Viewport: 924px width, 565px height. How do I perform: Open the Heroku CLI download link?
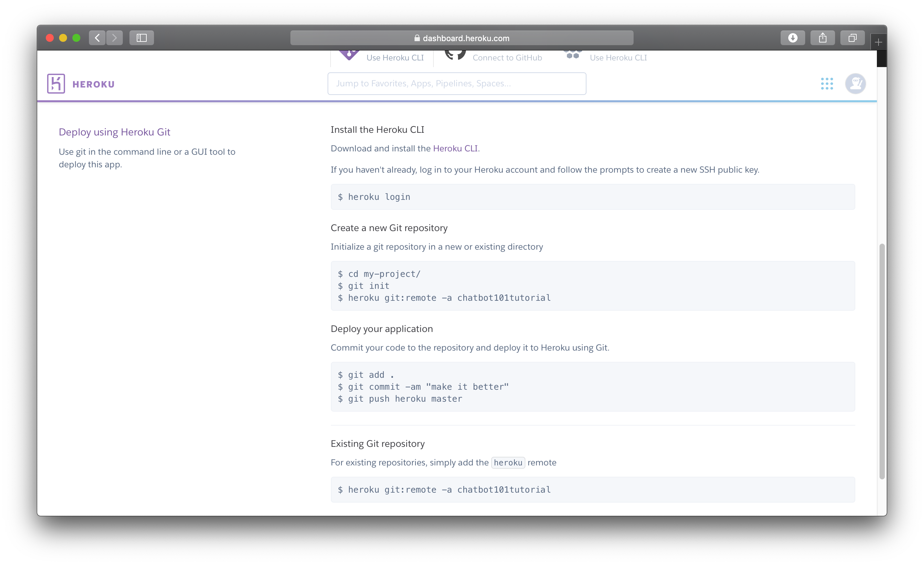(x=455, y=148)
